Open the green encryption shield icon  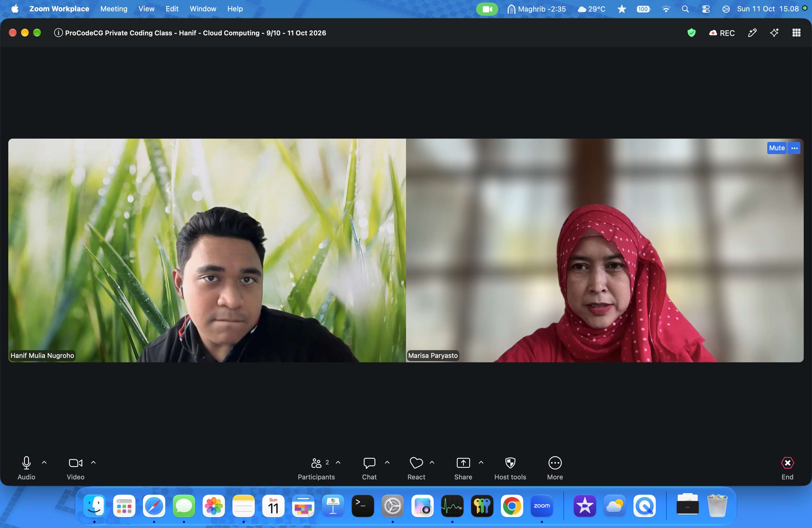pyautogui.click(x=691, y=33)
